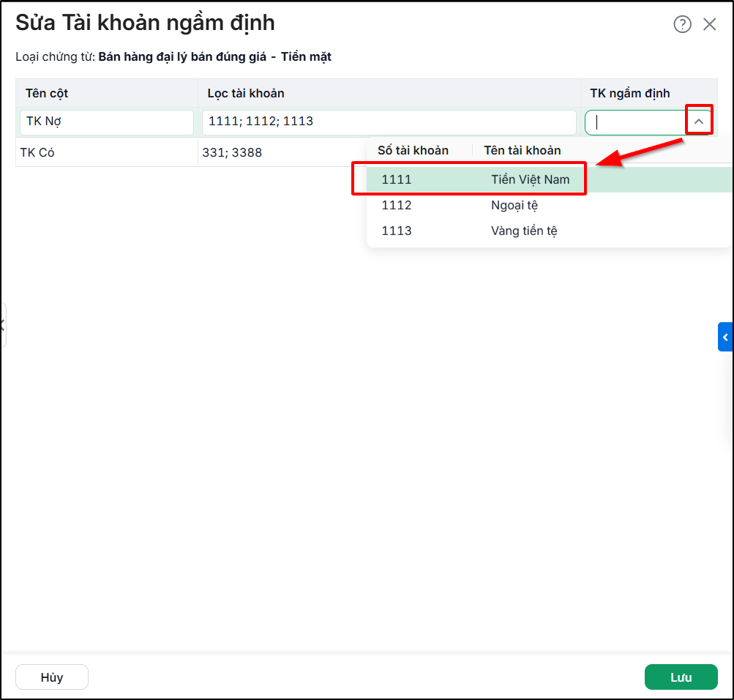Click the TK Nợ column name field
This screenshot has width=734, height=700.
(x=107, y=122)
